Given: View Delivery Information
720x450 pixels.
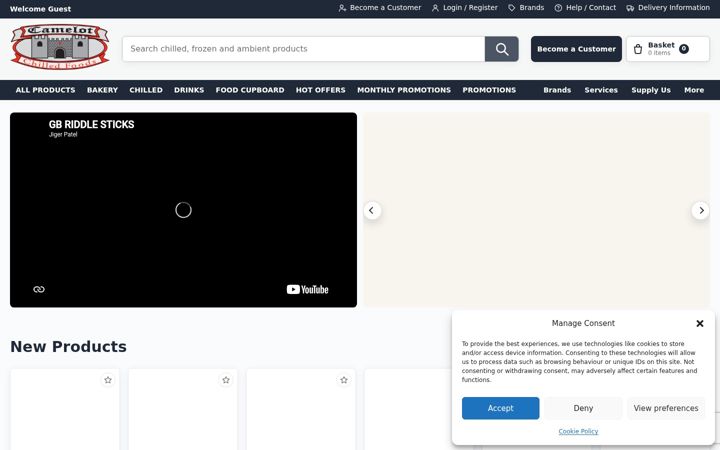Looking at the screenshot, I should click(x=668, y=8).
